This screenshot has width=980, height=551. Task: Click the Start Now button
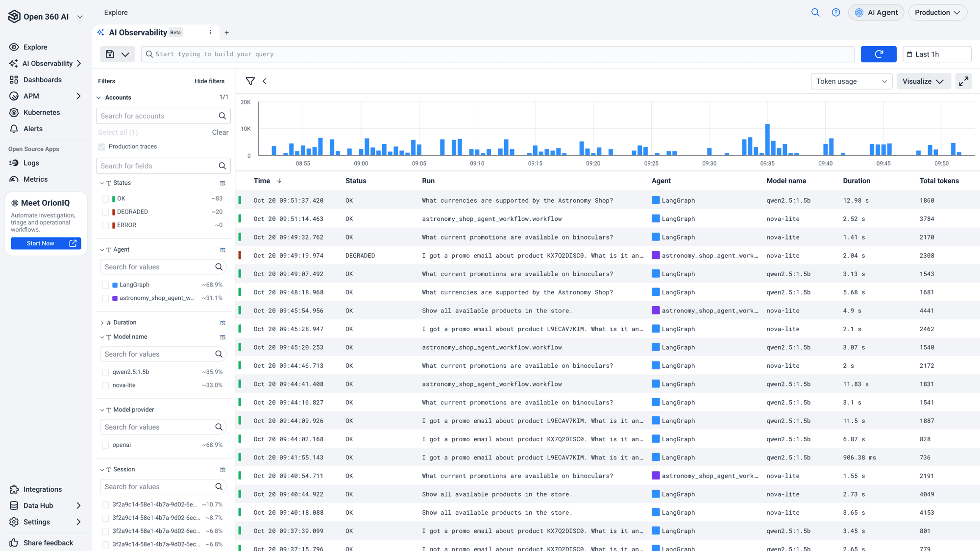point(46,243)
